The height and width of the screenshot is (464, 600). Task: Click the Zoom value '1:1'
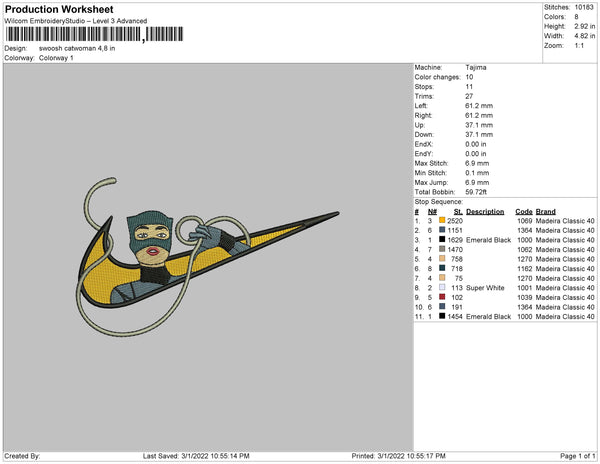click(x=579, y=46)
